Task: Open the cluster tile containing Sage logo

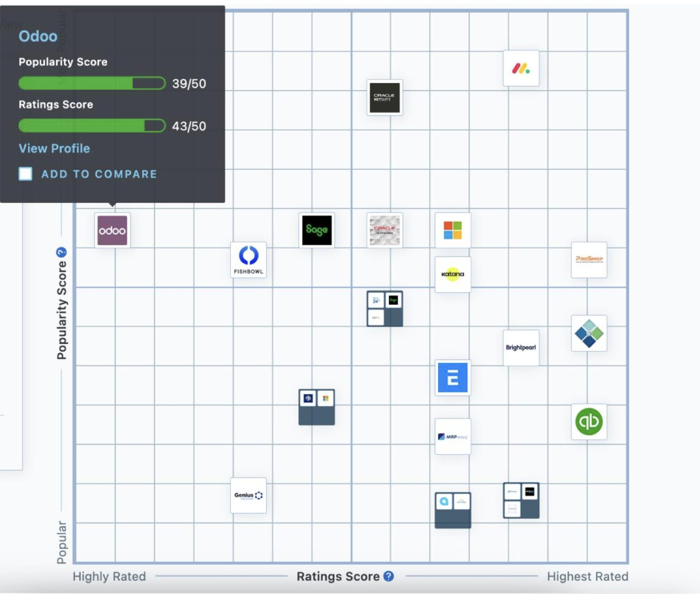Action: 385,309
